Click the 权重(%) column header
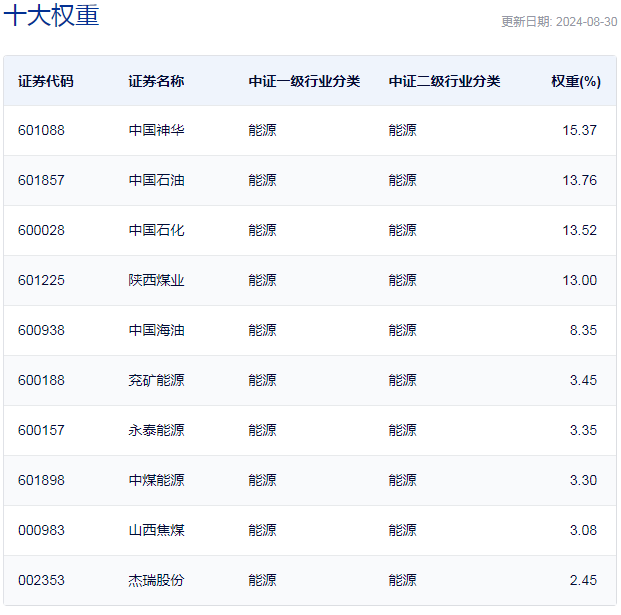621x615 pixels. click(576, 81)
